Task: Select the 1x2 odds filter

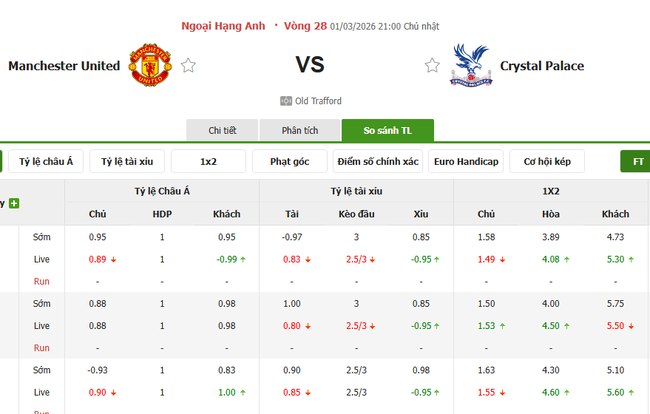Action: (208, 162)
